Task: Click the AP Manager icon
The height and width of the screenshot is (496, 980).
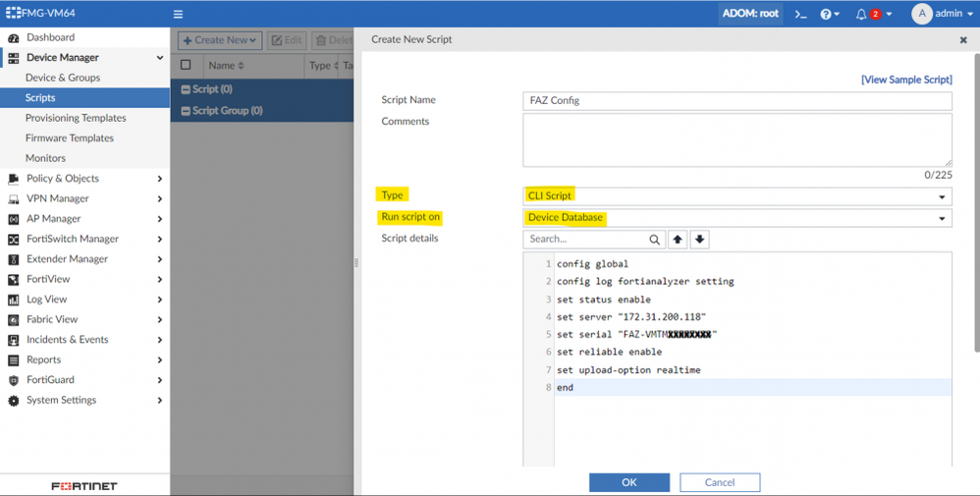Action: coord(13,219)
